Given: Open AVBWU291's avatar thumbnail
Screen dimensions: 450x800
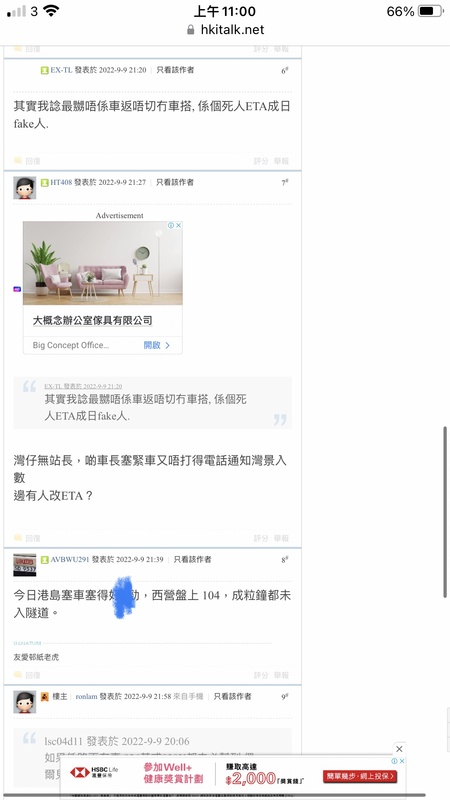Looking at the screenshot, I should 24,565.
